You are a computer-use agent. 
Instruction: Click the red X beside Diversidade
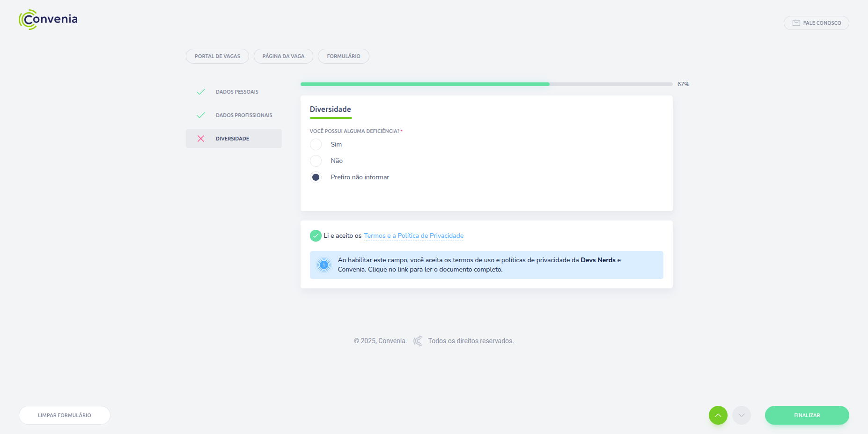click(201, 139)
